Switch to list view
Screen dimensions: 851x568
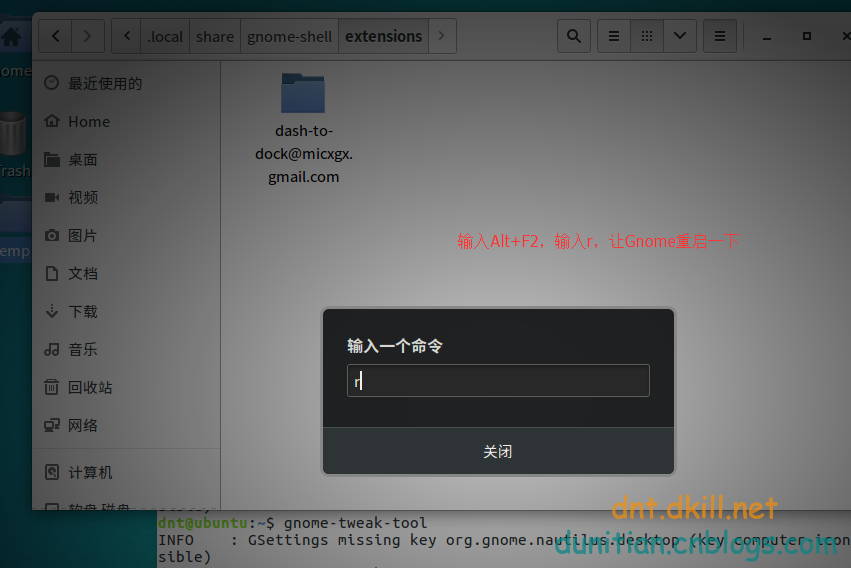click(614, 36)
